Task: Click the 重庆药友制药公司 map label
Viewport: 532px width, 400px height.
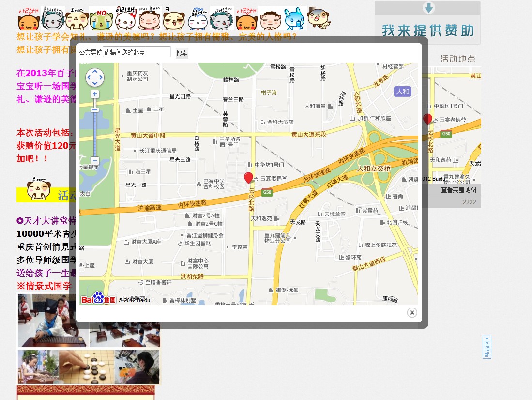Action: pos(137,76)
